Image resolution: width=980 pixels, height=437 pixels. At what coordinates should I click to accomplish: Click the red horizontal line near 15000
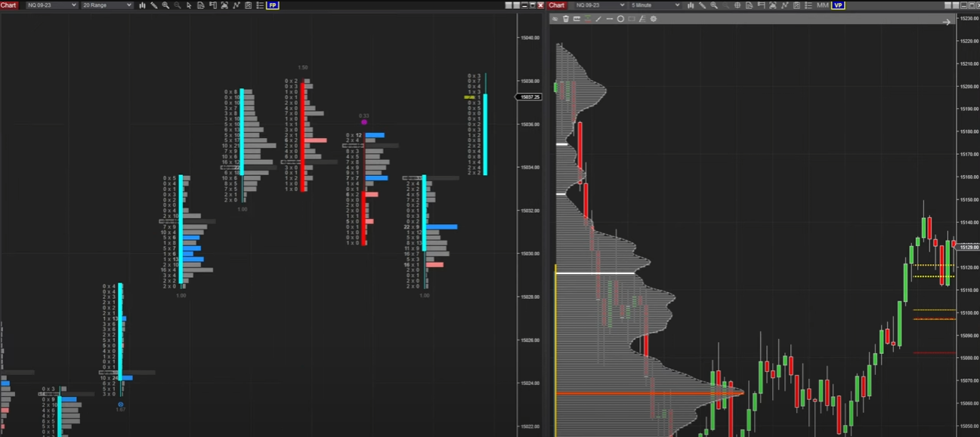tap(935, 352)
